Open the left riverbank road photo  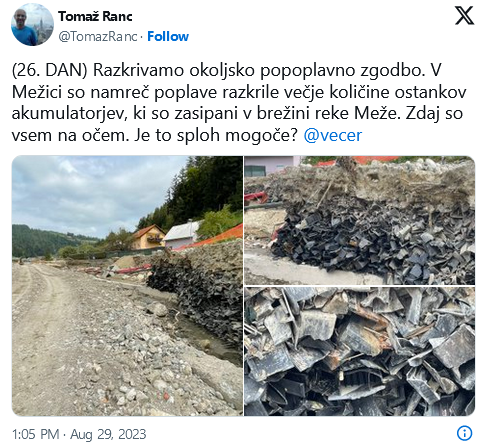(127, 286)
